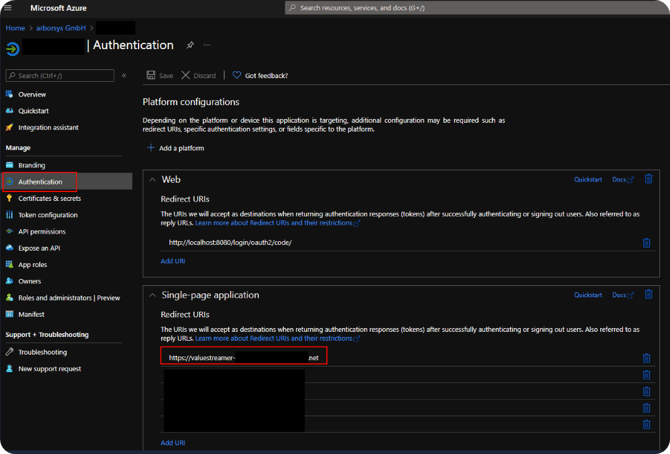
Task: Collapse the Web platform section
Action: click(x=152, y=180)
